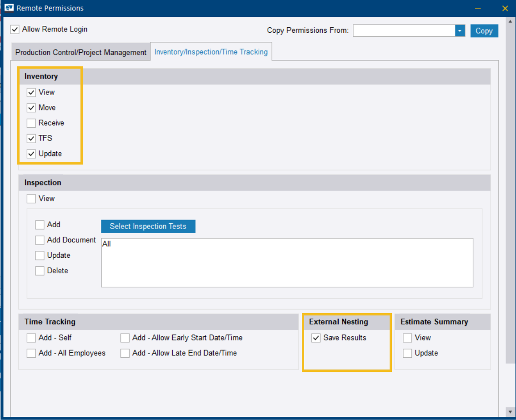Open the Copy Permissions From dropdown
The height and width of the screenshot is (420, 516).
coord(460,31)
